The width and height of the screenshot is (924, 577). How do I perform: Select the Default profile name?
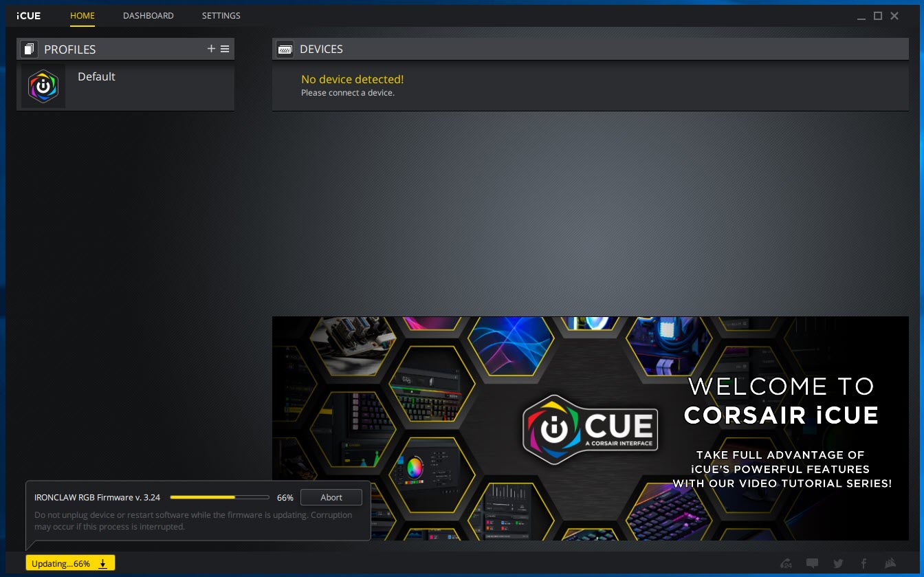click(96, 76)
